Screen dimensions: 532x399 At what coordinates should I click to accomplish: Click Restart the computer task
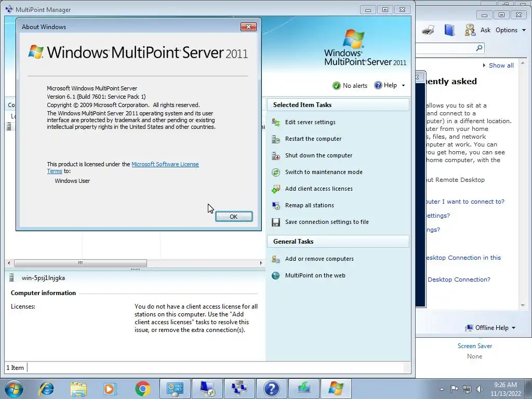313,139
